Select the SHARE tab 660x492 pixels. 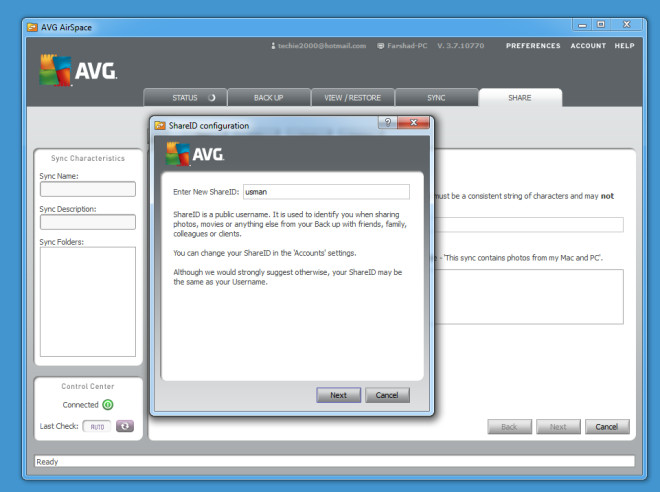point(520,98)
